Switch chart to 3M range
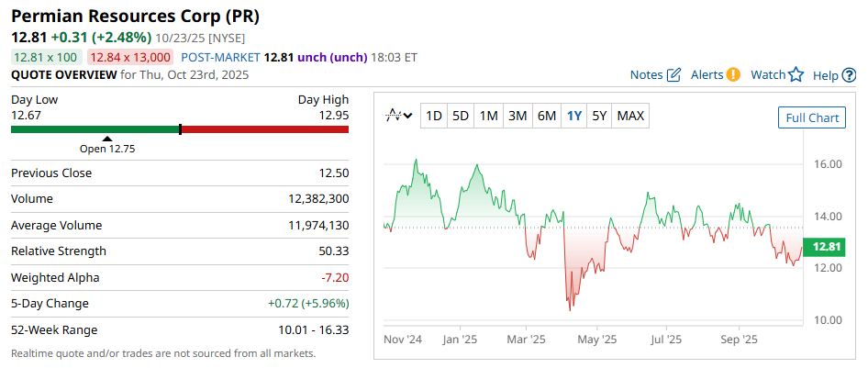This screenshot has height=368, width=868. click(517, 116)
